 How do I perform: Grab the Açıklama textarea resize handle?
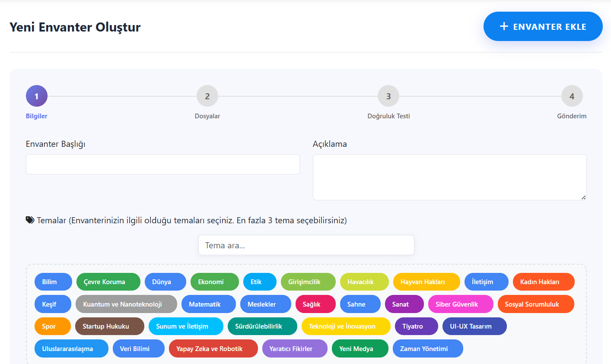tap(583, 197)
